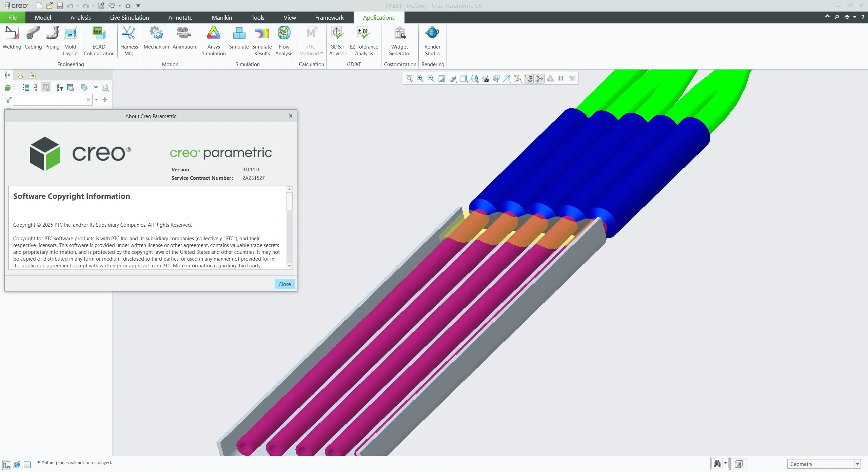Click the pause simulation icon in graphics toolbar
The image size is (868, 472).
pos(561,78)
